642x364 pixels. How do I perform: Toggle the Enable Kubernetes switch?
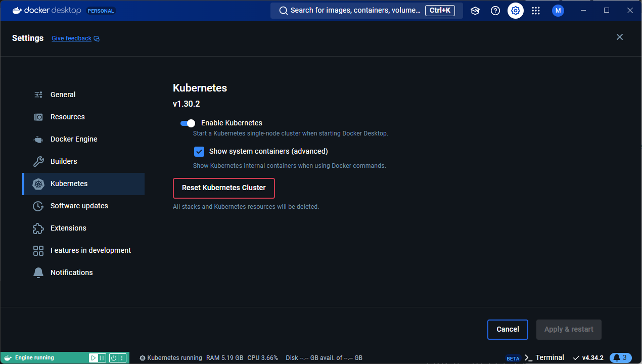click(x=188, y=123)
